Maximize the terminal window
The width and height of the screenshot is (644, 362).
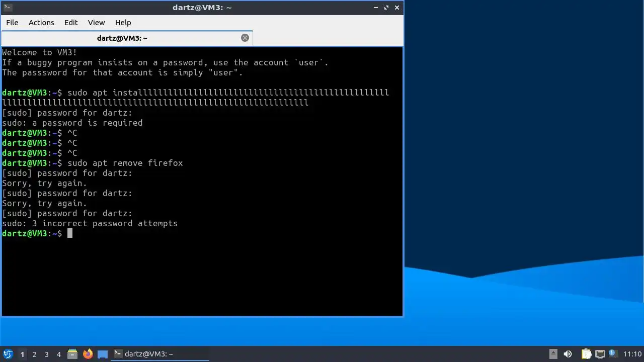(x=386, y=8)
